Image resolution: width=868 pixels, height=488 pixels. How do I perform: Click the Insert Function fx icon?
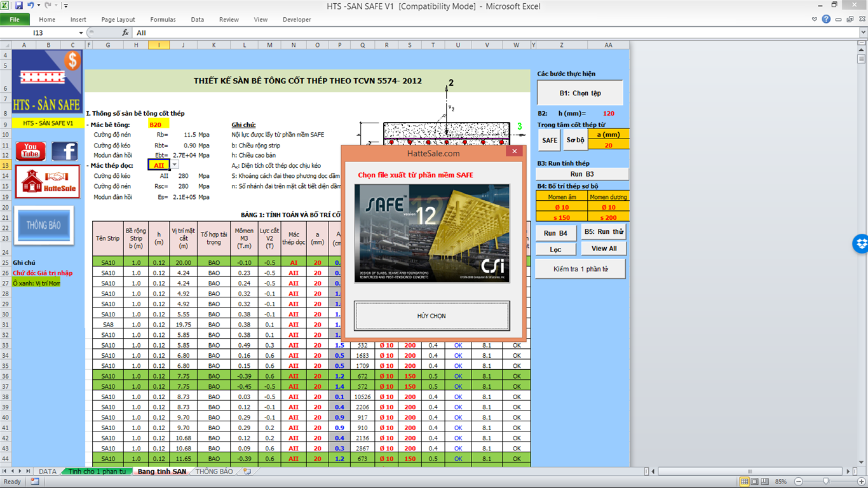point(125,32)
